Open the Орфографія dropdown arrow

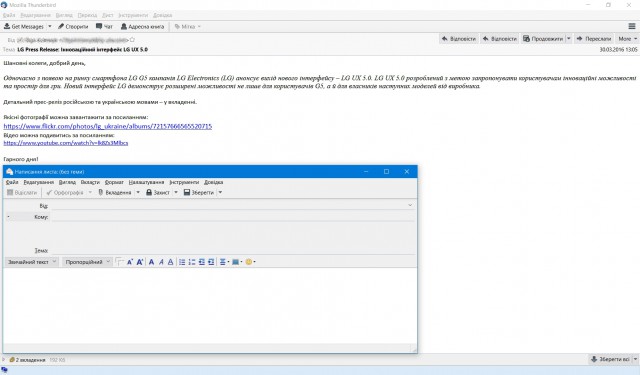pyautogui.click(x=90, y=193)
